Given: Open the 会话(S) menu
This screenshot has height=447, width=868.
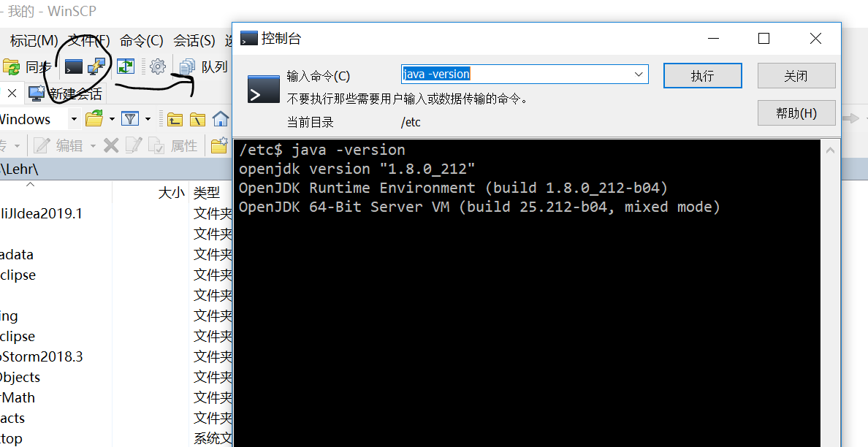Looking at the screenshot, I should point(194,40).
